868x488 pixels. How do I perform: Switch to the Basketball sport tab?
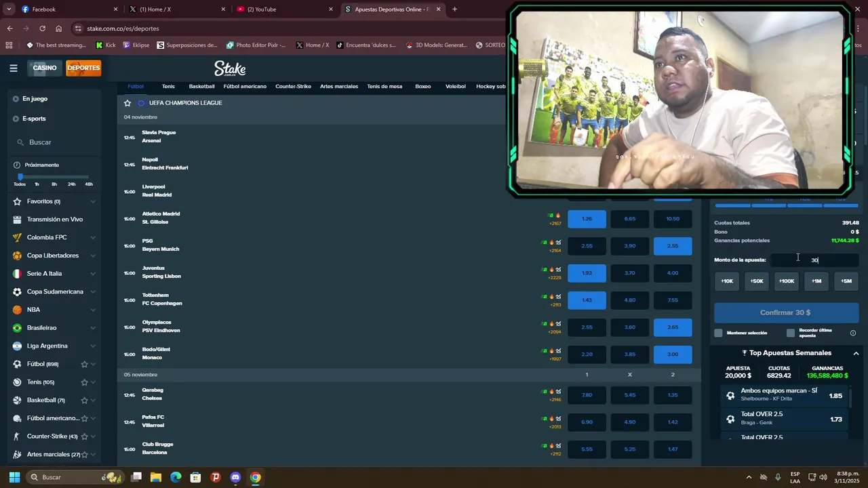click(201, 86)
